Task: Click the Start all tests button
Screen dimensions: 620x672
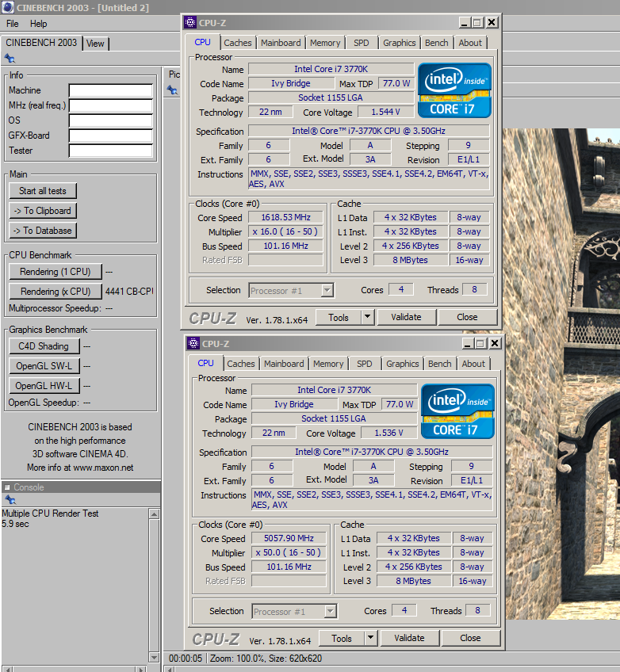Action: [x=43, y=191]
